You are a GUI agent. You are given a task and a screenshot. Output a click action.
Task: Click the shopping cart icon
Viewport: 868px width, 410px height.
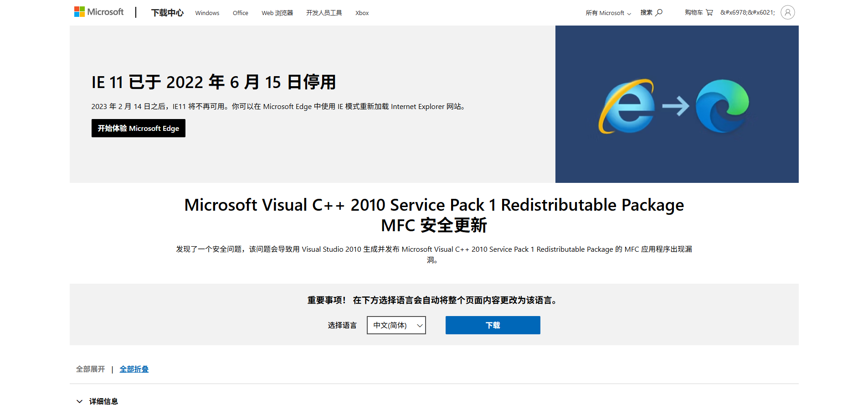coord(709,12)
